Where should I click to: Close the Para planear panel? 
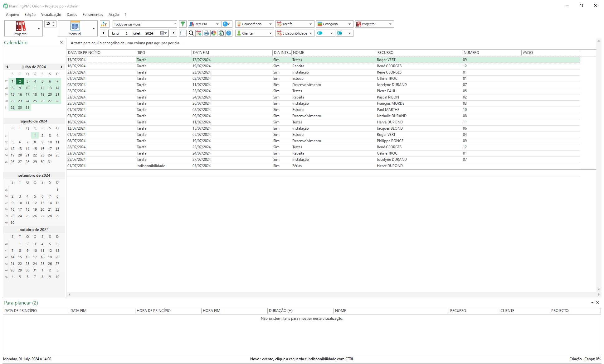(597, 303)
